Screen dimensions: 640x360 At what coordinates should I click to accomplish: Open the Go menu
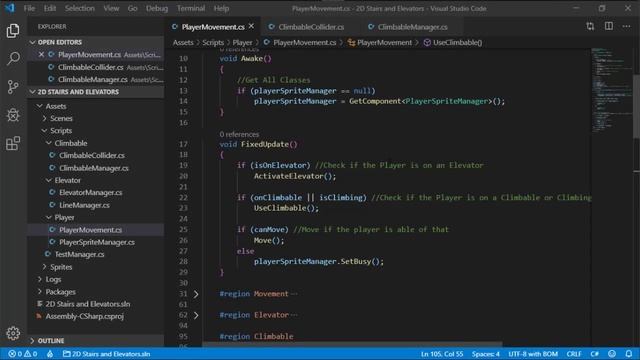(x=132, y=8)
